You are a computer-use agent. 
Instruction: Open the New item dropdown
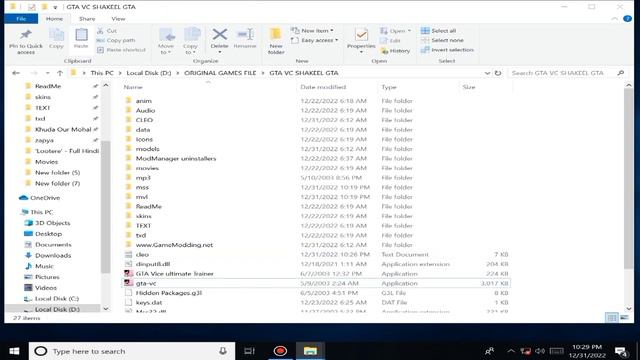click(x=312, y=31)
